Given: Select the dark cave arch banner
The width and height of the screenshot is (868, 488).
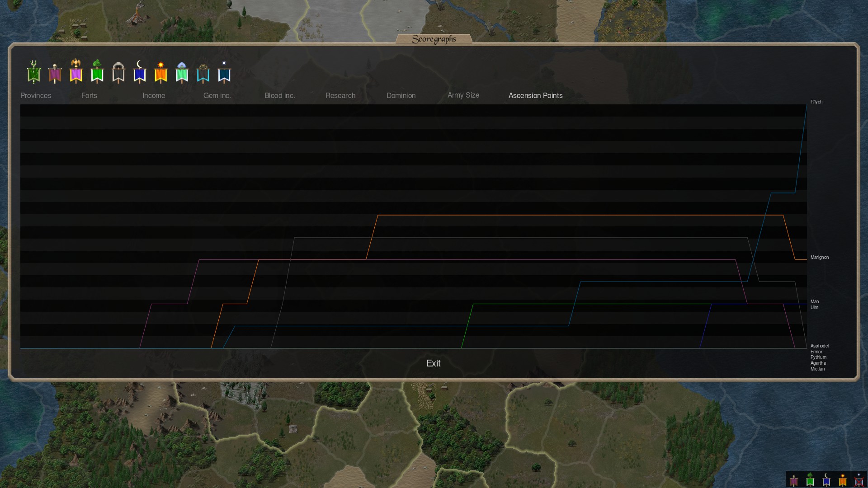Looking at the screenshot, I should [x=118, y=73].
